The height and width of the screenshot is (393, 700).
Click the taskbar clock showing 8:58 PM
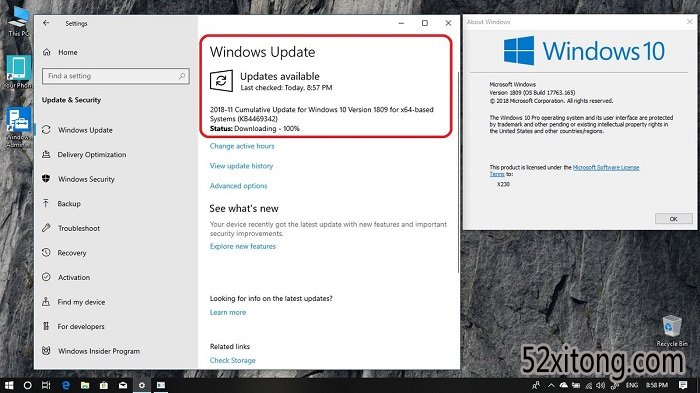point(657,385)
